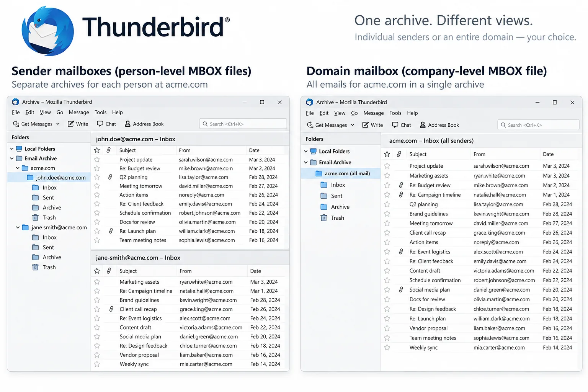Open the Tools menu in right Thunderbird window

395,113
